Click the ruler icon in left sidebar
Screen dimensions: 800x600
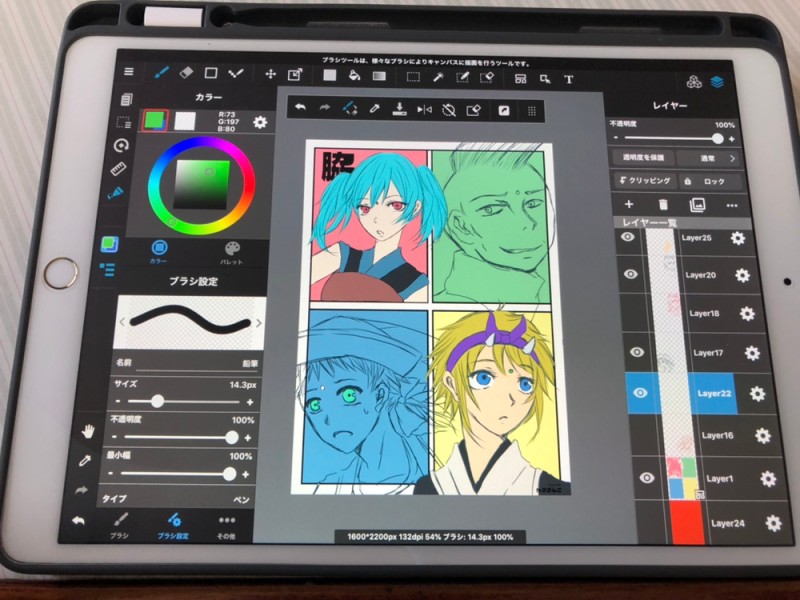tap(118, 169)
